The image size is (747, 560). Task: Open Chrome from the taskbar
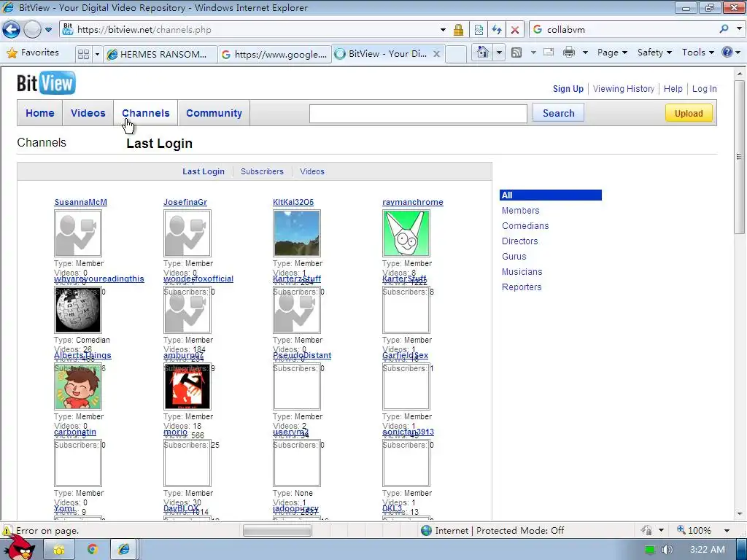(x=92, y=550)
